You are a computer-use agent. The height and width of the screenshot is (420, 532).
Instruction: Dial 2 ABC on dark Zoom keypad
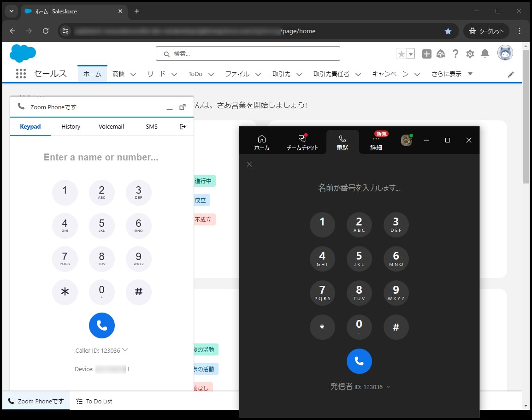(359, 225)
